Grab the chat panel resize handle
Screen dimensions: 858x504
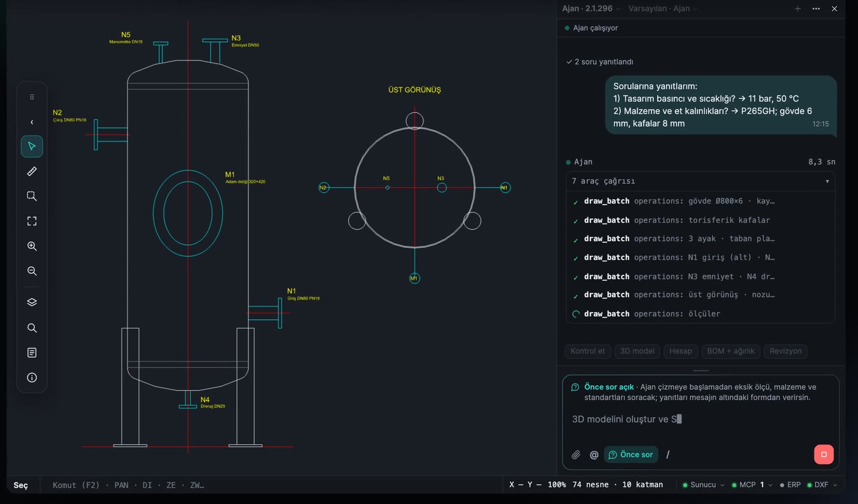[701, 371]
